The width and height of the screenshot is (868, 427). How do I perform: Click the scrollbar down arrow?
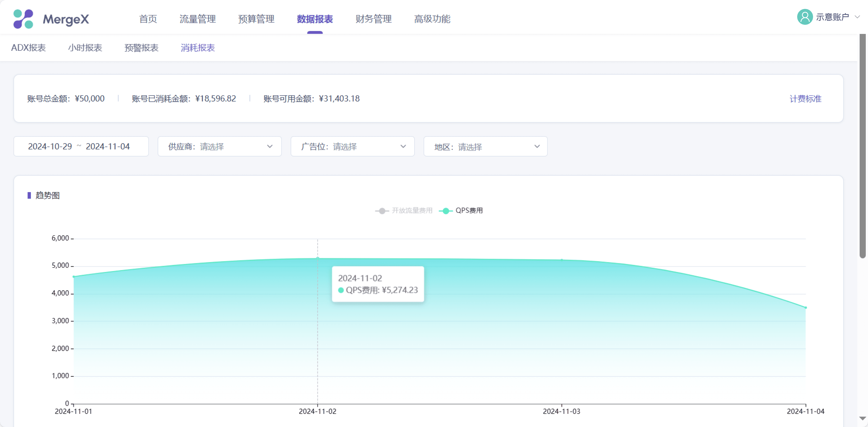tap(862, 418)
